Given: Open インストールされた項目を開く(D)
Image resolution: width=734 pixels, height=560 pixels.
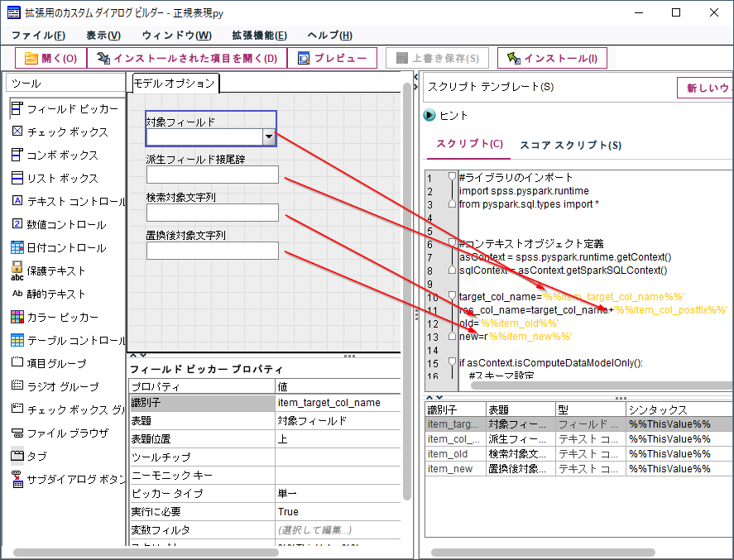Looking at the screenshot, I should pyautogui.click(x=187, y=58).
